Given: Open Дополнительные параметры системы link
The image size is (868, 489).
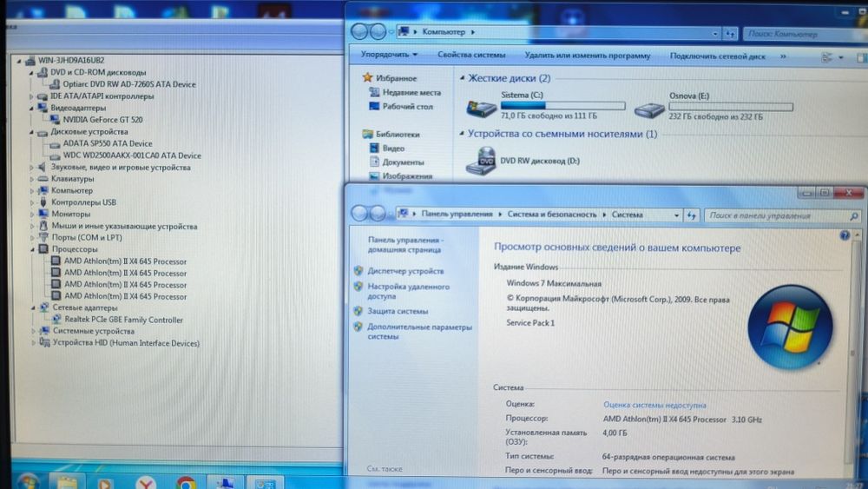Looking at the screenshot, I should click(419, 332).
